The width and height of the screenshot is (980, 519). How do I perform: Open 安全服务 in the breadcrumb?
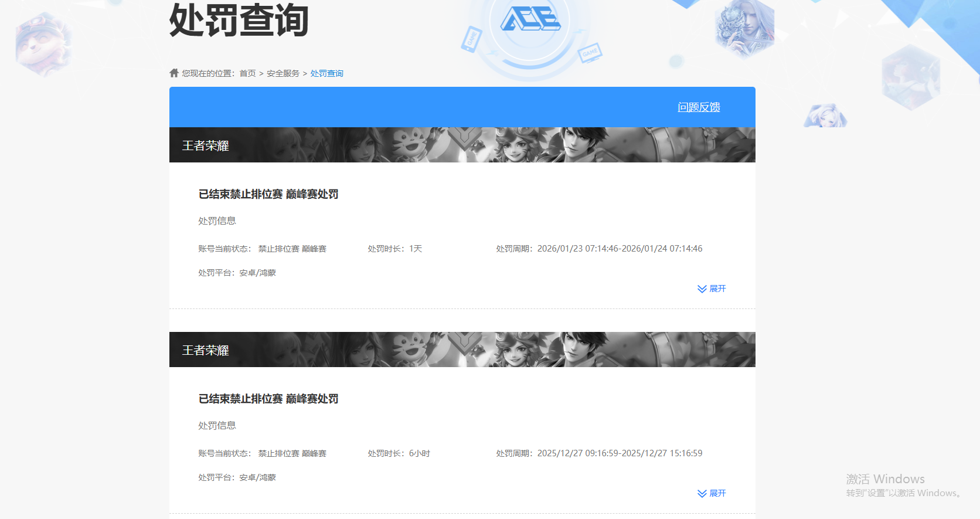pyautogui.click(x=283, y=73)
